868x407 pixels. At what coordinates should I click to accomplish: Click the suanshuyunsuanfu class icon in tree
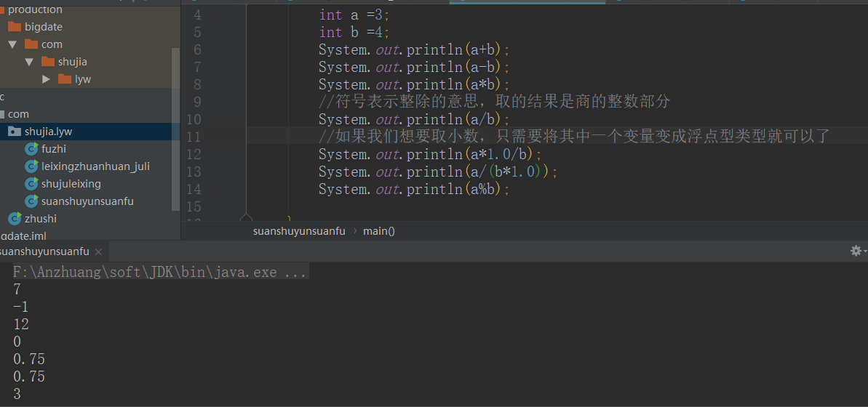click(x=31, y=201)
